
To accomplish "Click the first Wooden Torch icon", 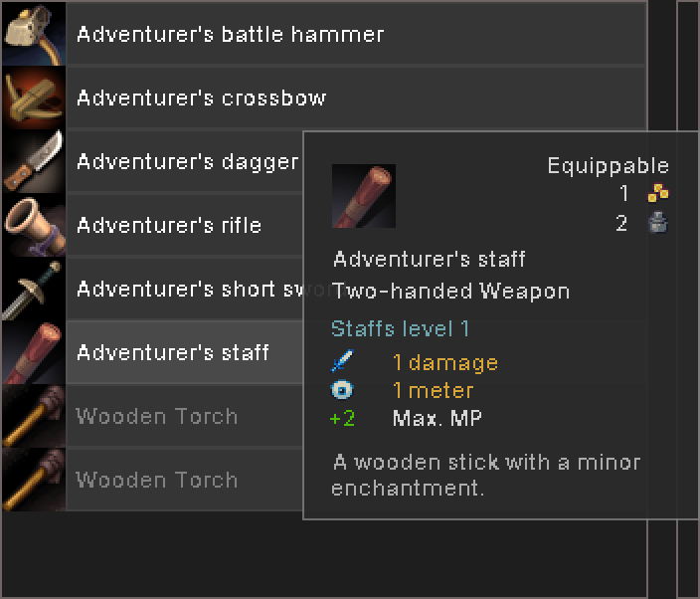I will 34,416.
